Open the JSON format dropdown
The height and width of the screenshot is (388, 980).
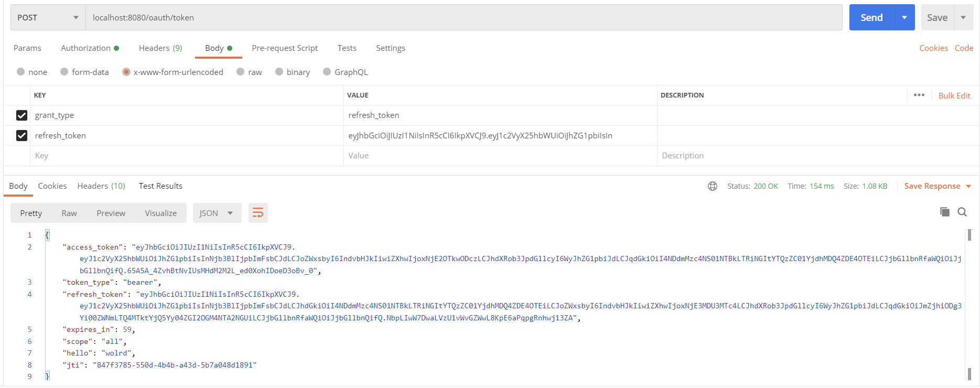pyautogui.click(x=217, y=213)
